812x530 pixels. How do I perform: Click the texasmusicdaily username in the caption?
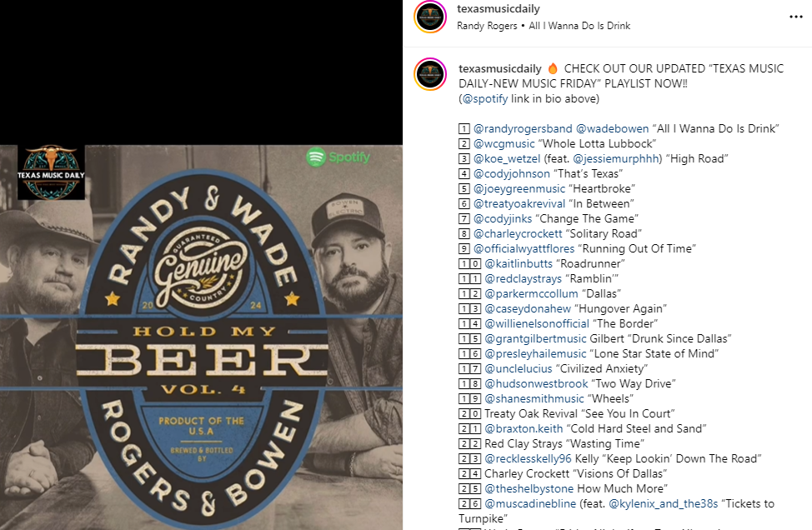[x=500, y=69]
